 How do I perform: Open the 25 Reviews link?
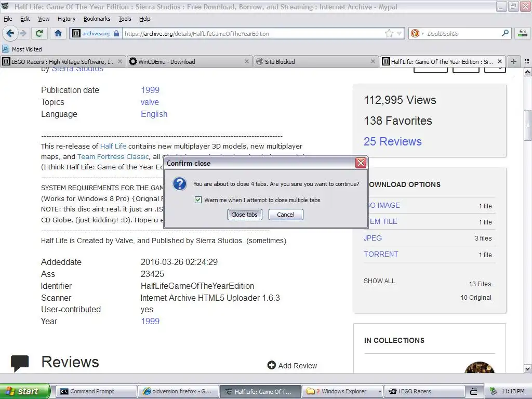[x=393, y=141]
